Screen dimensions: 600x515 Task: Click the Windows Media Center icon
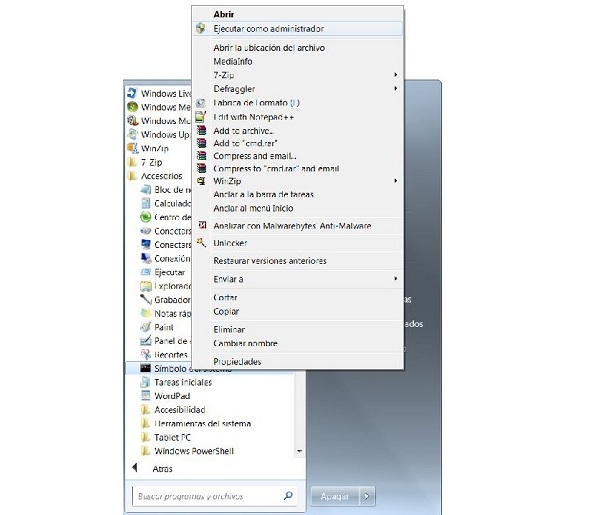[132, 107]
